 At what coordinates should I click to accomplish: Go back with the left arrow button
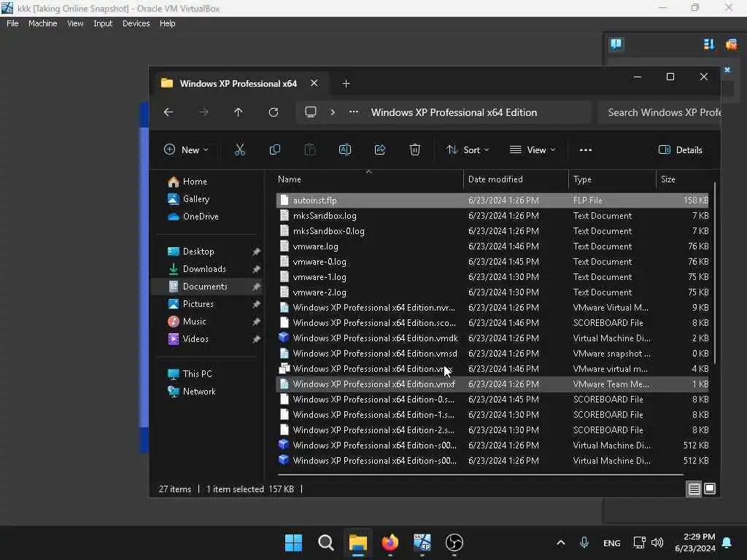(x=169, y=112)
